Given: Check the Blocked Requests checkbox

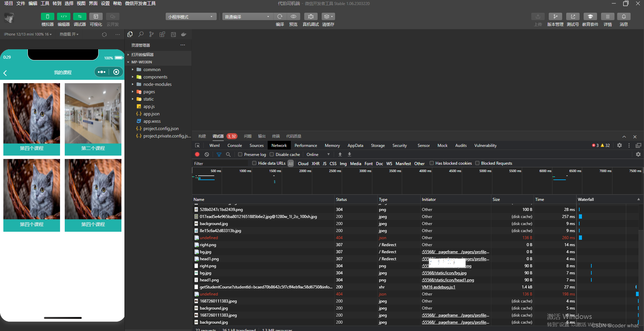Looking at the screenshot, I should pos(477,163).
